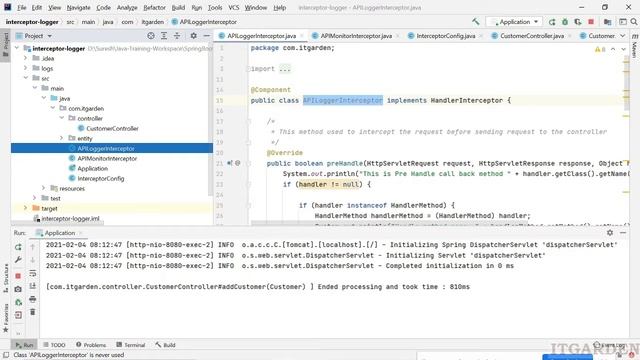Go to previous highlighted error arrow

[x=613, y=49]
